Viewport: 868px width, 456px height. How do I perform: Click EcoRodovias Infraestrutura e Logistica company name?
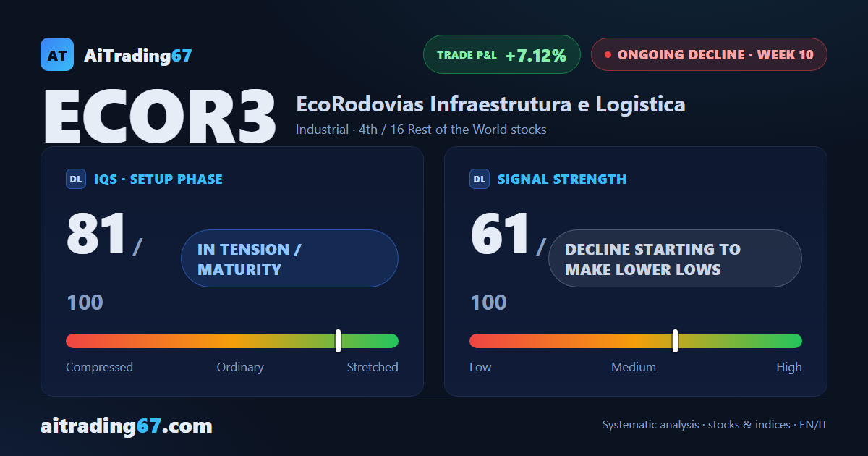coord(490,104)
